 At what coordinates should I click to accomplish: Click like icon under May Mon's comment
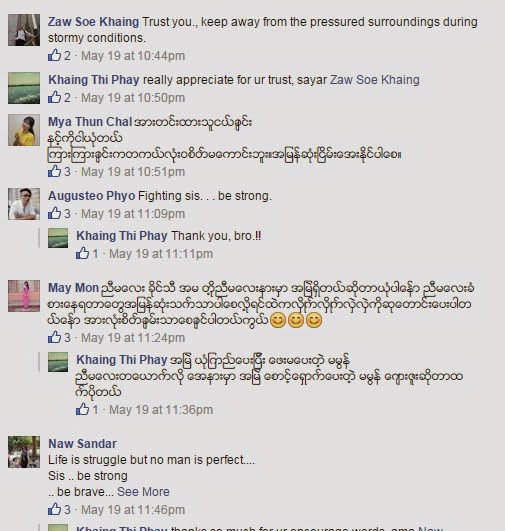(x=55, y=337)
